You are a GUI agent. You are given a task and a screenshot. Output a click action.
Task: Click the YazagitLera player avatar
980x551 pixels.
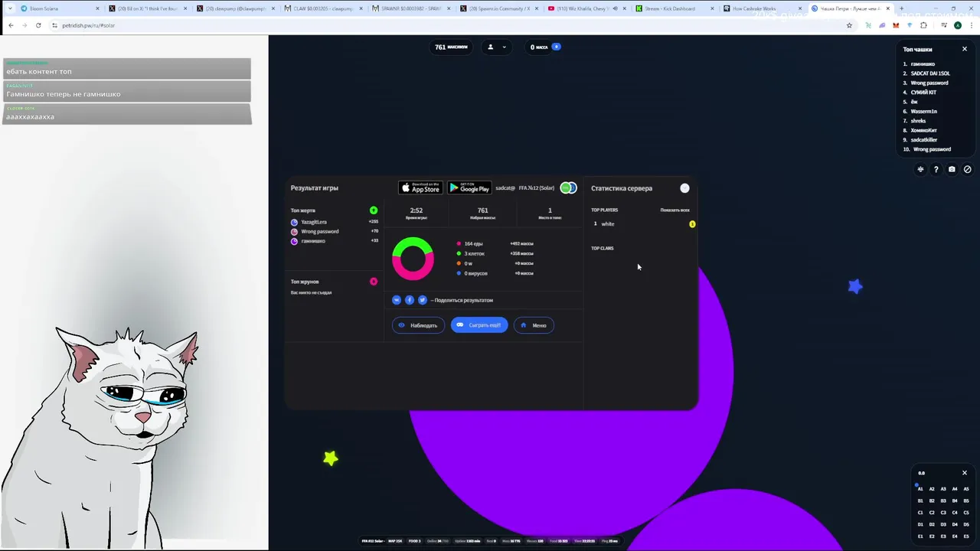click(294, 222)
